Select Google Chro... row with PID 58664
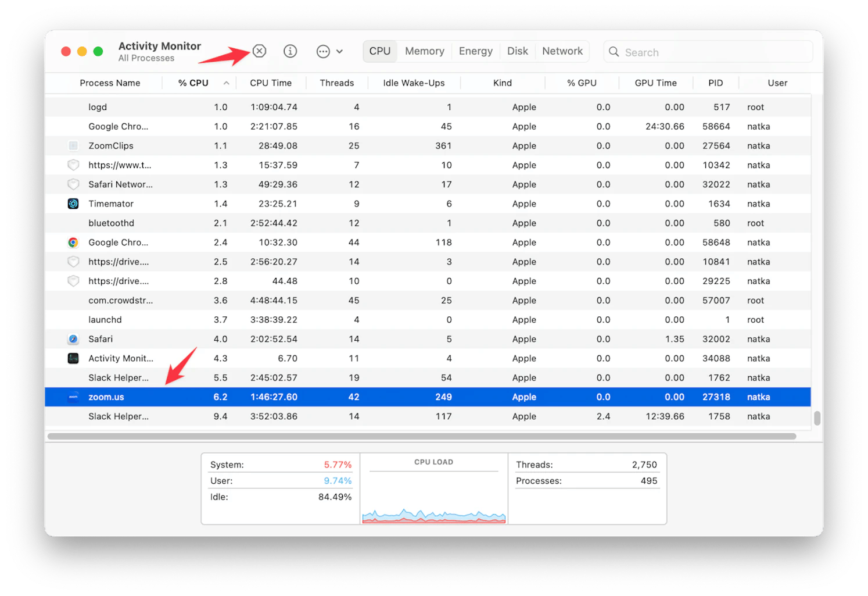Screen dimensions: 868x596 tap(428, 126)
